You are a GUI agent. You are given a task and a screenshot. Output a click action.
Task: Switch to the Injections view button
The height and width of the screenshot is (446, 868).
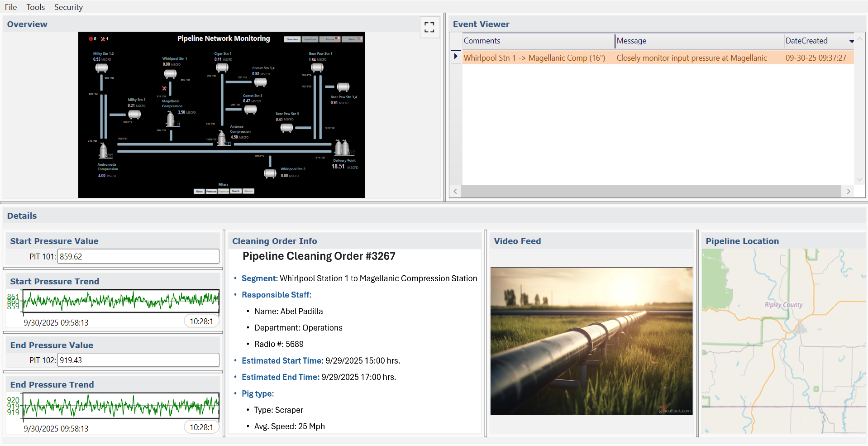(310, 39)
